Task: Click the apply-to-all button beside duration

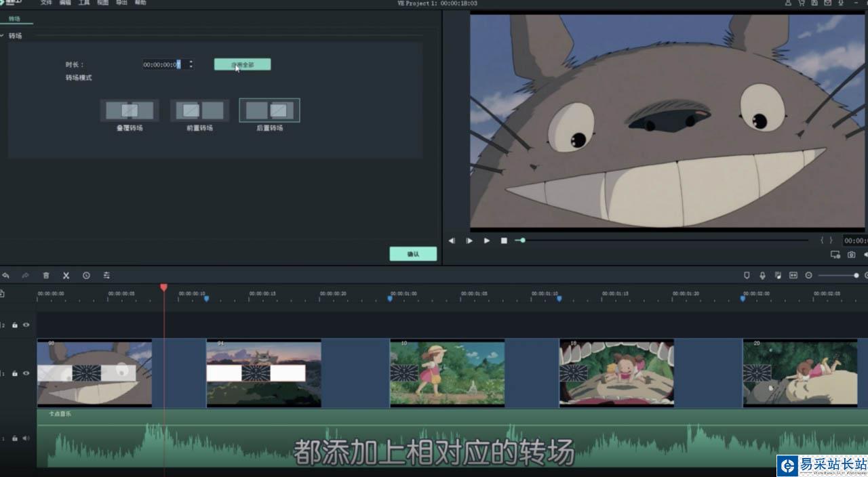Action: (242, 64)
